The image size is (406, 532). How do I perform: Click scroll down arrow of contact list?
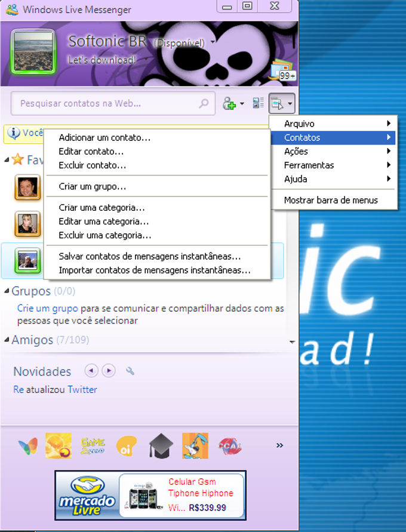[292, 342]
